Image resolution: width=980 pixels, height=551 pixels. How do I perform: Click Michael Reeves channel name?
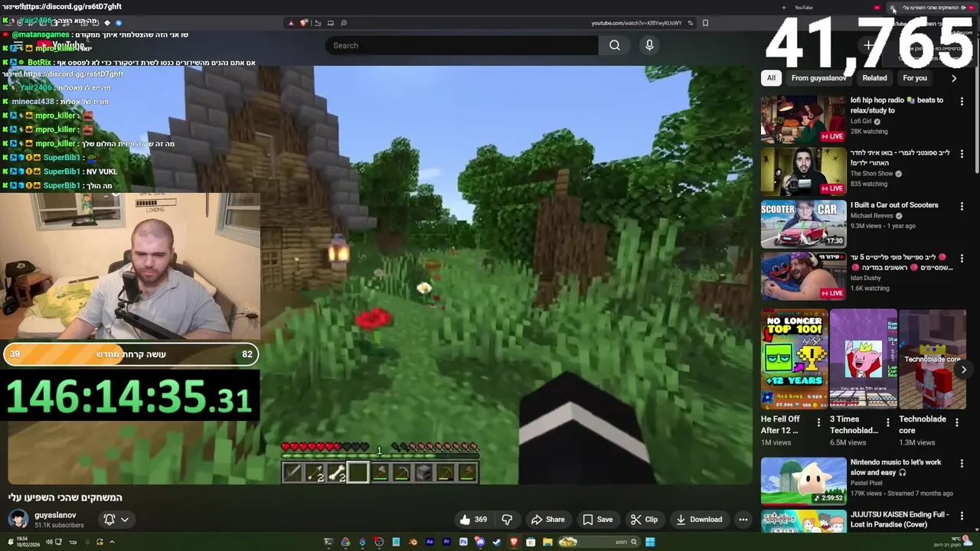(x=872, y=216)
